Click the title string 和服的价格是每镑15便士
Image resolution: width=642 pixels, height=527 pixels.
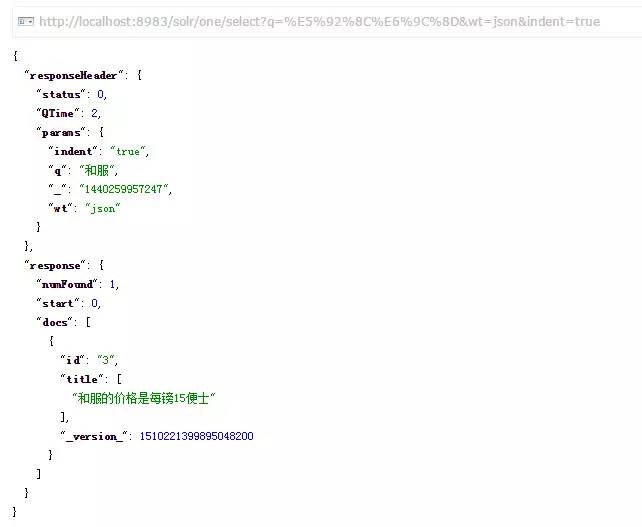144,398
